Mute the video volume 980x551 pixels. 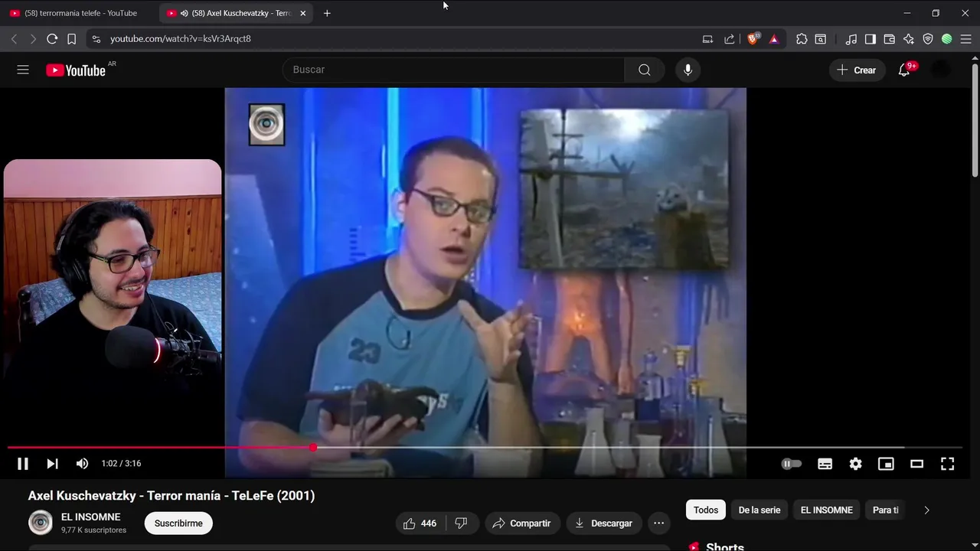[x=82, y=464]
